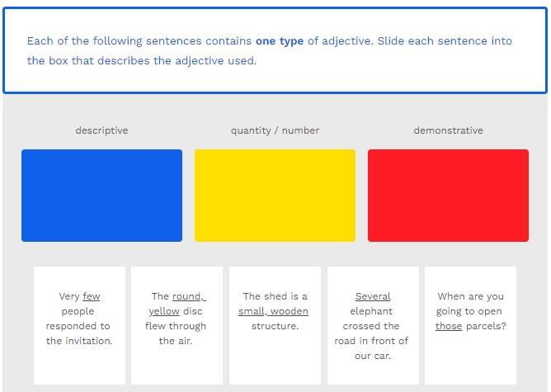Click the red demonstrative drop box
Screen dimensions: 551x392
[x=448, y=196]
